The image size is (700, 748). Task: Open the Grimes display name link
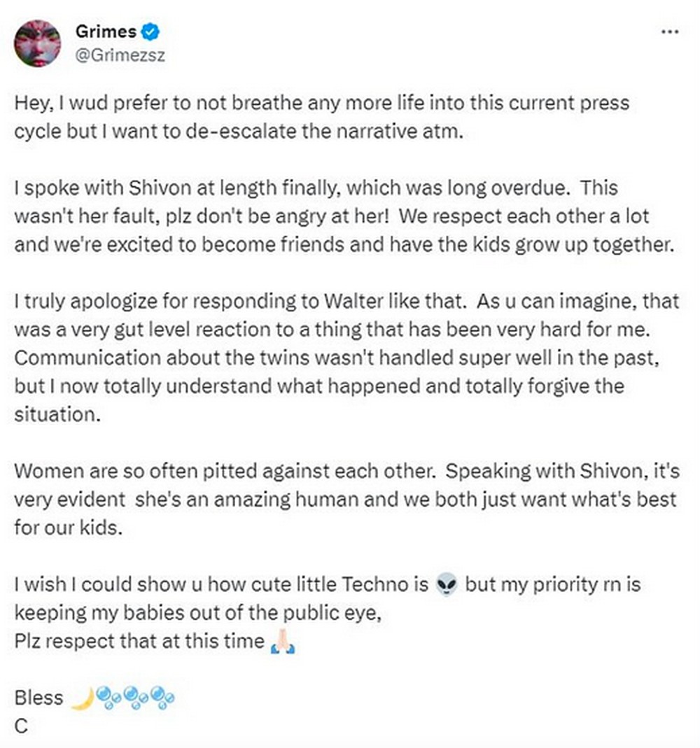click(105, 31)
